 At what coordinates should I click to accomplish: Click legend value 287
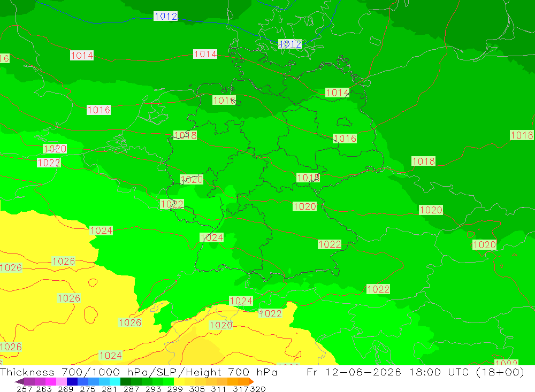(131, 389)
